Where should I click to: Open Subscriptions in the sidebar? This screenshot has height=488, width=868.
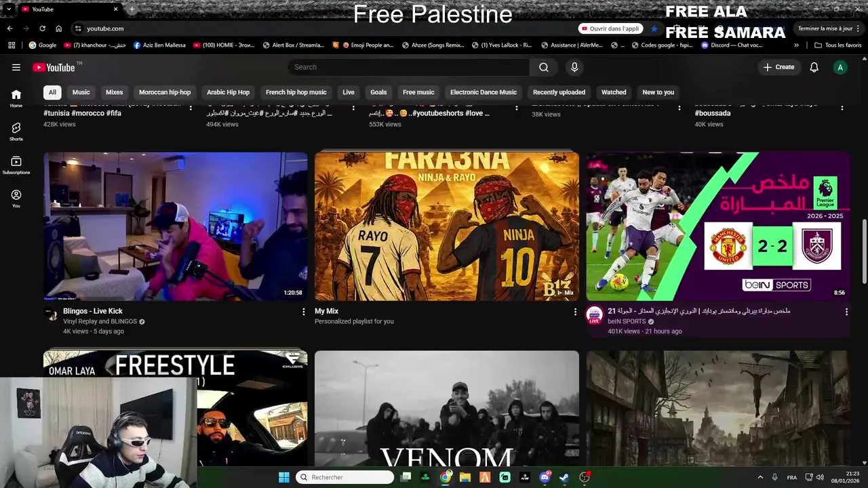[x=16, y=165]
